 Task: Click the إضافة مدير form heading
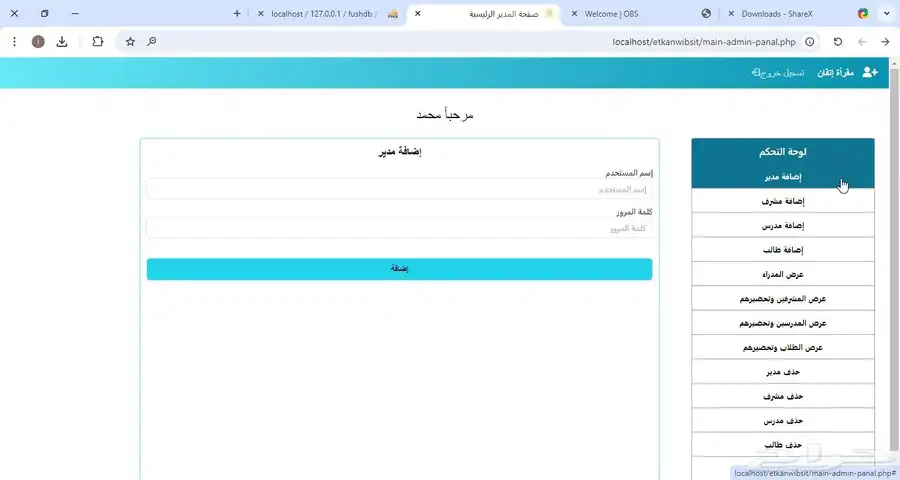(x=400, y=152)
